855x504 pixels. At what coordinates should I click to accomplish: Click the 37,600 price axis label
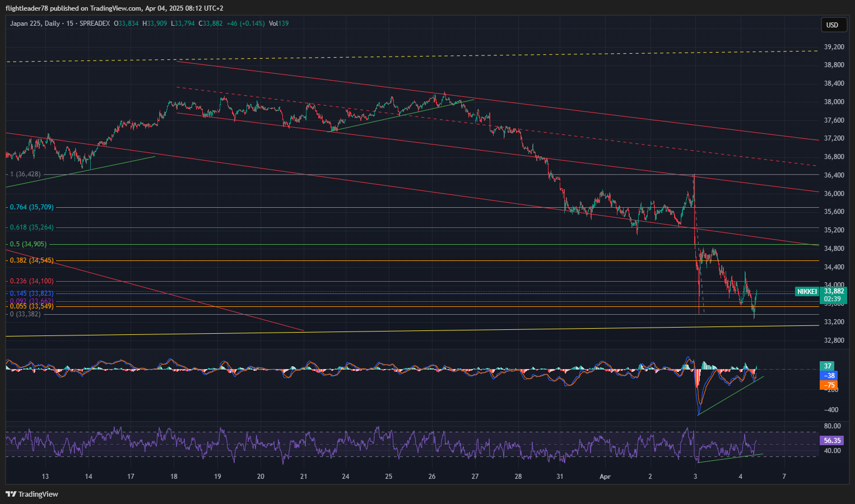click(x=834, y=120)
